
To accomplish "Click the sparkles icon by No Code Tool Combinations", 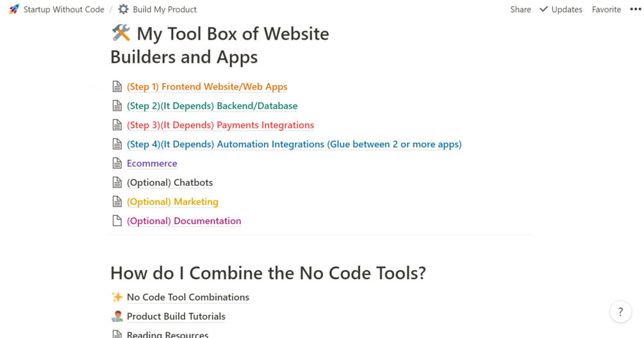I will pos(117,297).
